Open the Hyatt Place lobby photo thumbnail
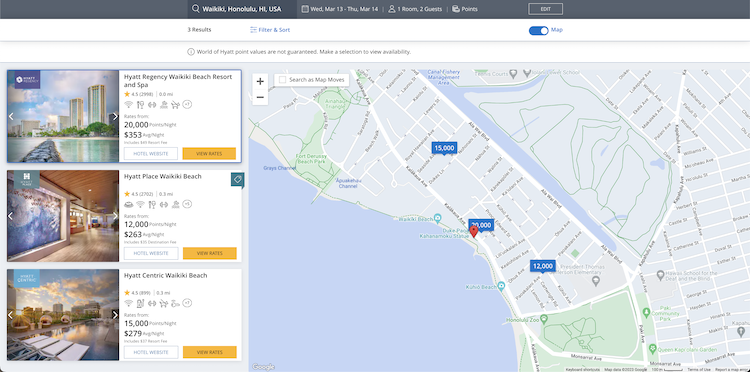The height and width of the screenshot is (372, 750). coord(63,216)
